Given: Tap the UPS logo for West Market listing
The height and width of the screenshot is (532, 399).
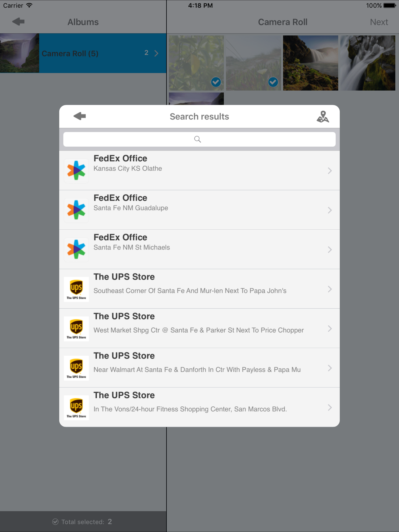Looking at the screenshot, I should click(x=76, y=329).
